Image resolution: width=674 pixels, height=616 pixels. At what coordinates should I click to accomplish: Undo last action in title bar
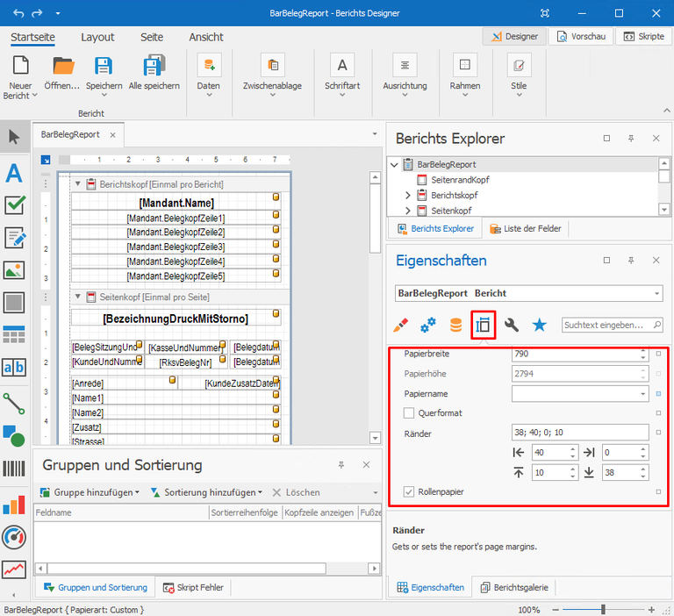coord(18,13)
